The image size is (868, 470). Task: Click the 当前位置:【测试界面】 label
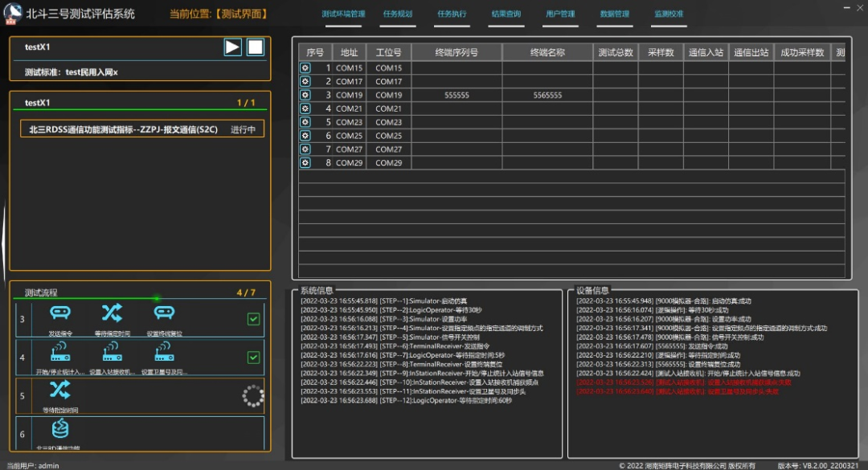click(x=219, y=14)
